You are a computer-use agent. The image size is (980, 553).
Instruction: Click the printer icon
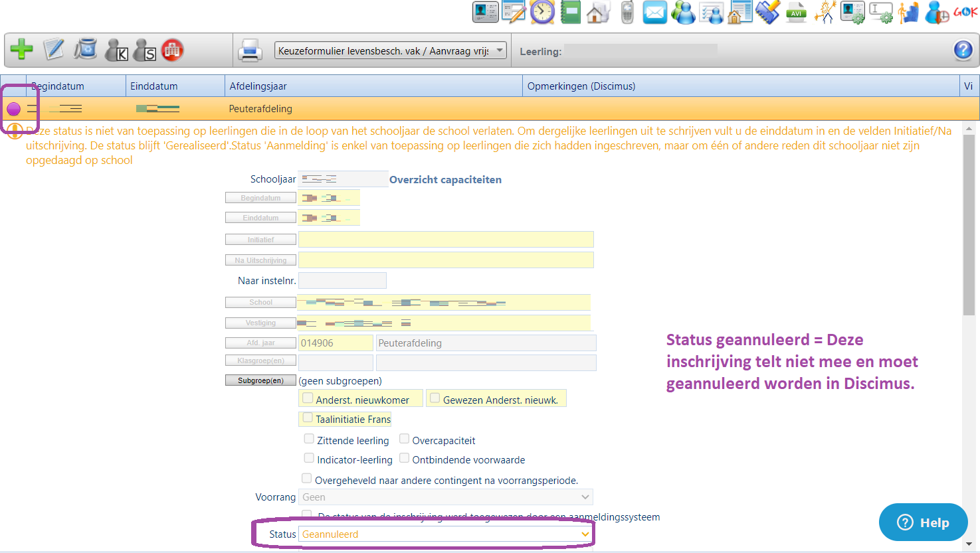250,50
